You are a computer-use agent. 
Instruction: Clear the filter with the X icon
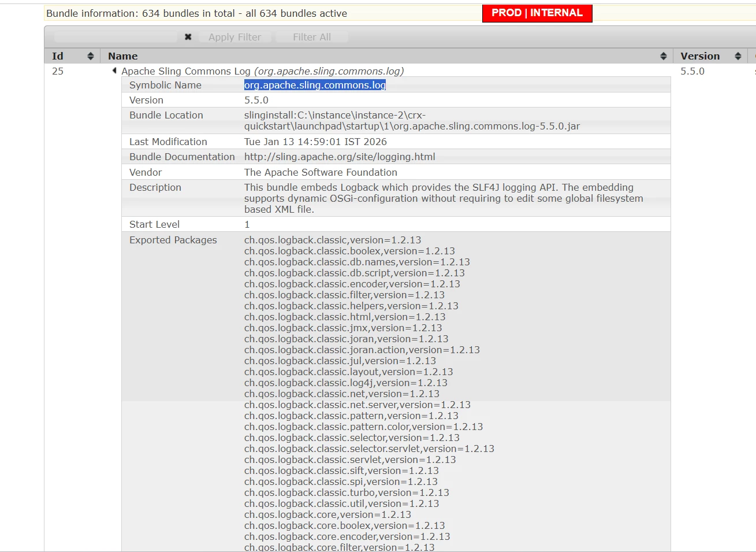pyautogui.click(x=188, y=37)
